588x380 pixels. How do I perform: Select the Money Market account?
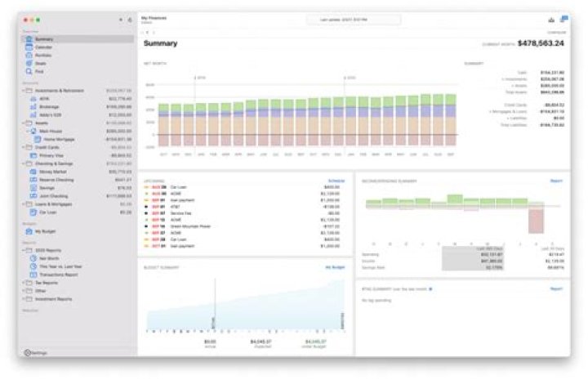51,172
